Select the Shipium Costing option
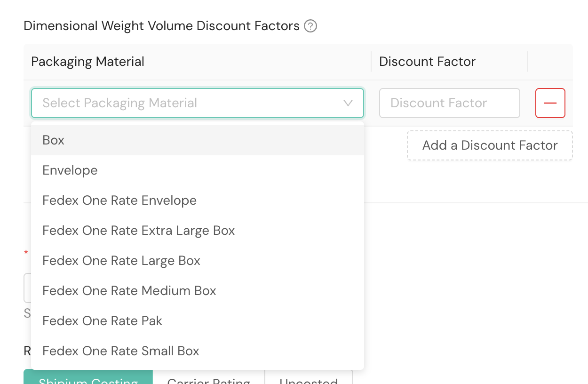 [88, 378]
